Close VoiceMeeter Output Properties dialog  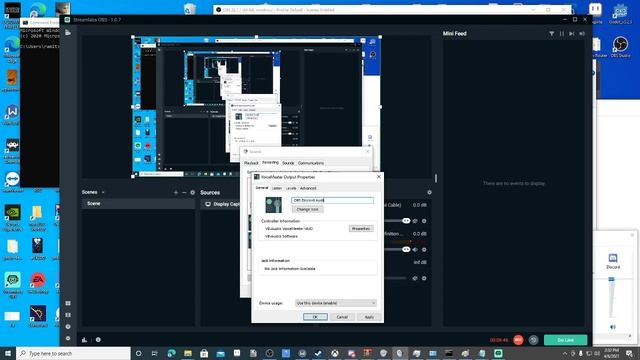(378, 177)
